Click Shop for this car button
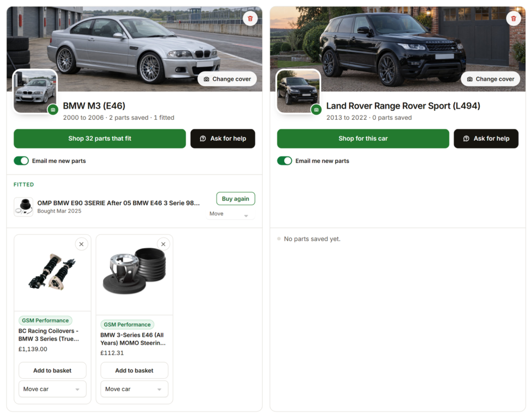 tap(363, 139)
